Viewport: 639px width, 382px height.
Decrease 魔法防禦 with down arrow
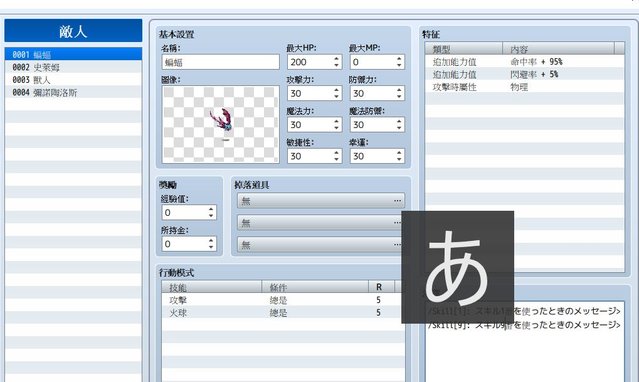pos(399,128)
